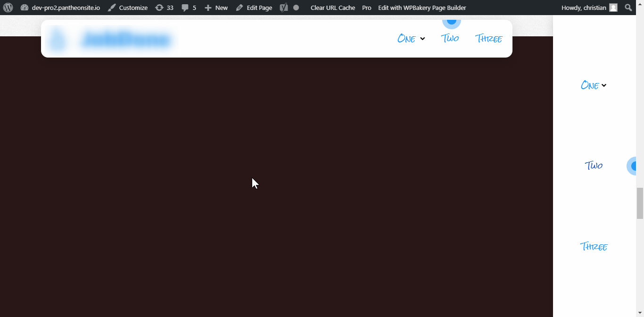Click Edit with WPBakery Page Builder
This screenshot has width=644, height=317.
[422, 8]
